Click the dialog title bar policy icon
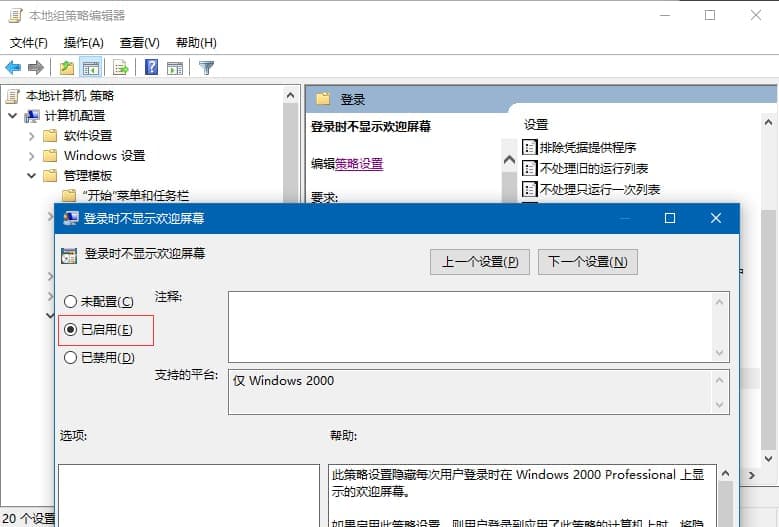Screen dimensions: 779x527 coord(71,218)
